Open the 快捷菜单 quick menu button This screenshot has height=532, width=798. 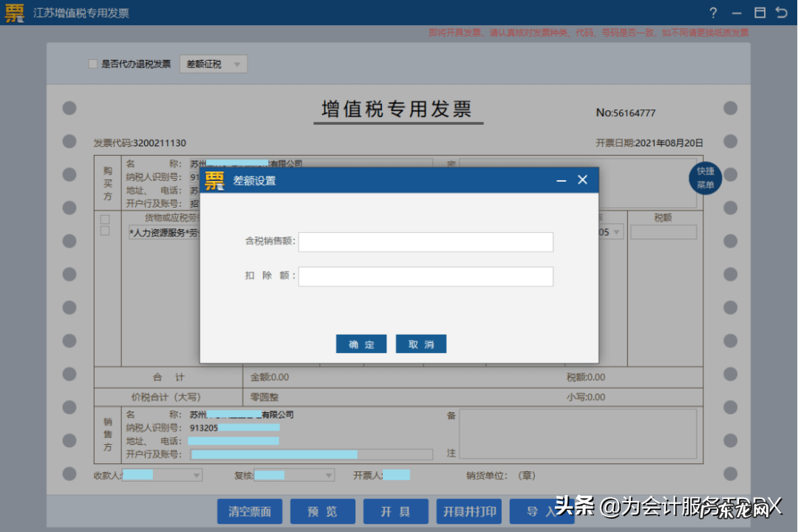tap(705, 178)
